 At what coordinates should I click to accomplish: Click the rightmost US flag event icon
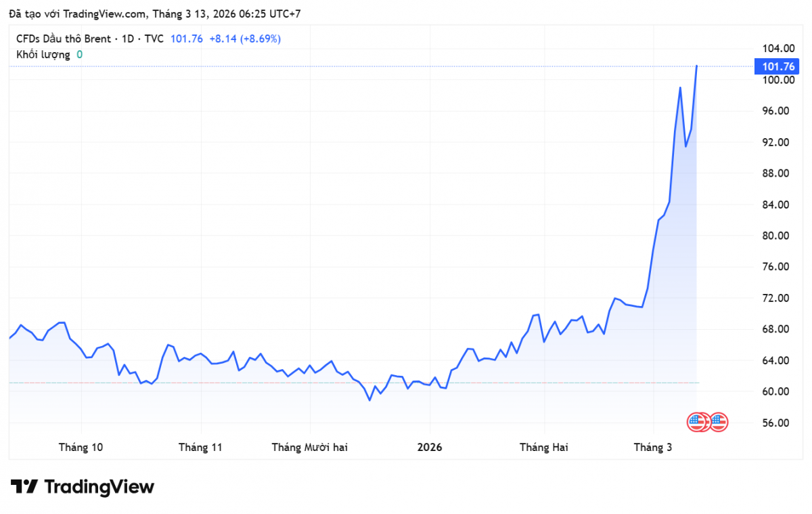coord(719,423)
